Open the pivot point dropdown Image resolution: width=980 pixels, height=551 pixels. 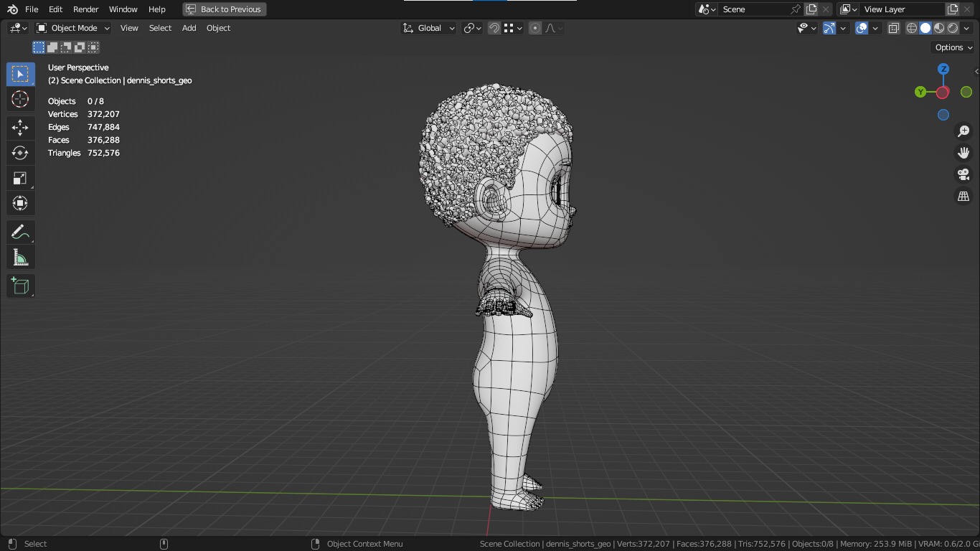(472, 28)
